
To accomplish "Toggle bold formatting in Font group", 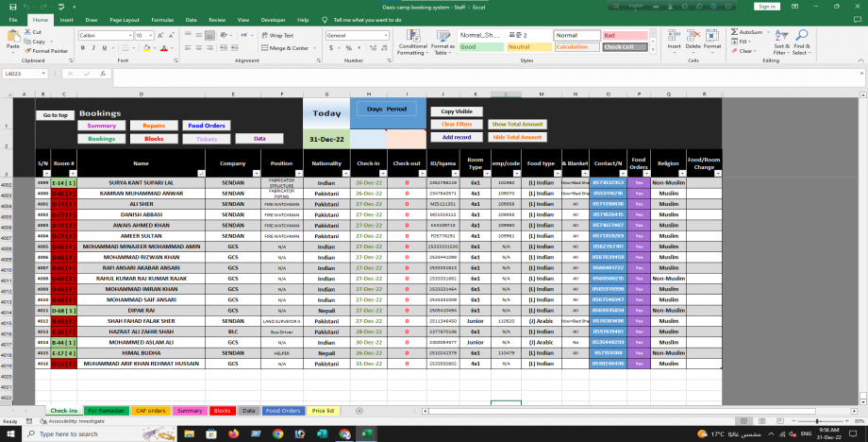I will pyautogui.click(x=82, y=47).
